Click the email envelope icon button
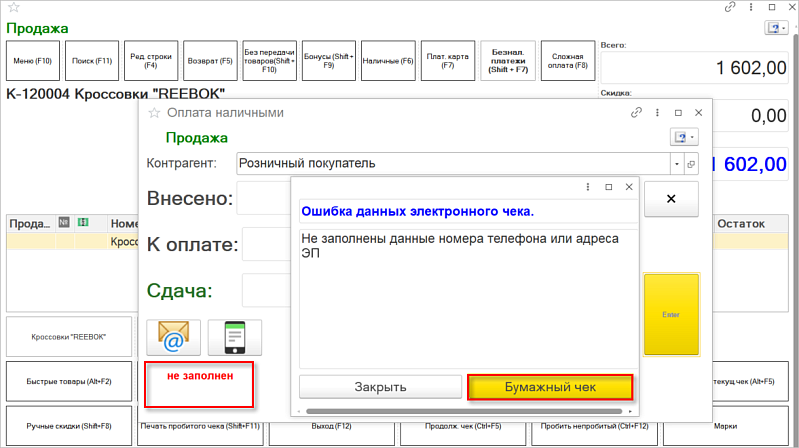799x448 pixels. [174, 338]
